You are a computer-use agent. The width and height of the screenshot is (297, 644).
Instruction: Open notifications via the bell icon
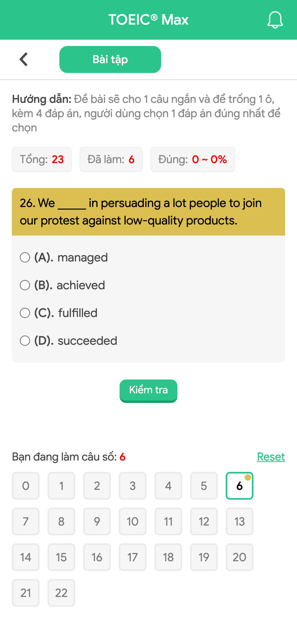coord(275,20)
